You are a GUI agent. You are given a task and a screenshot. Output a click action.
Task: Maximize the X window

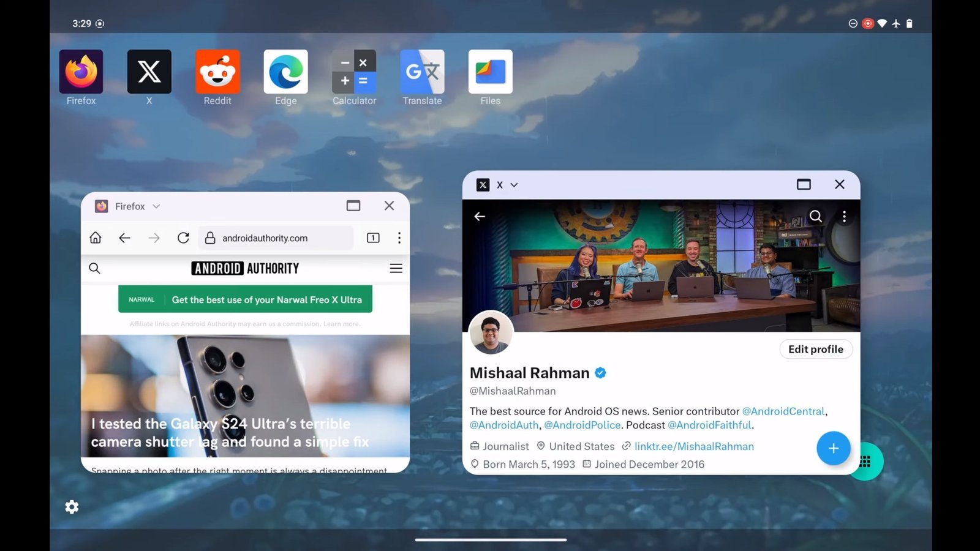click(x=804, y=184)
